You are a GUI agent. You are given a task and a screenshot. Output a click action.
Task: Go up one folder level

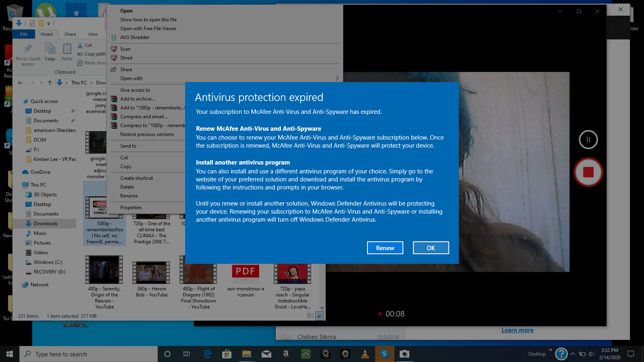pyautogui.click(x=50, y=83)
